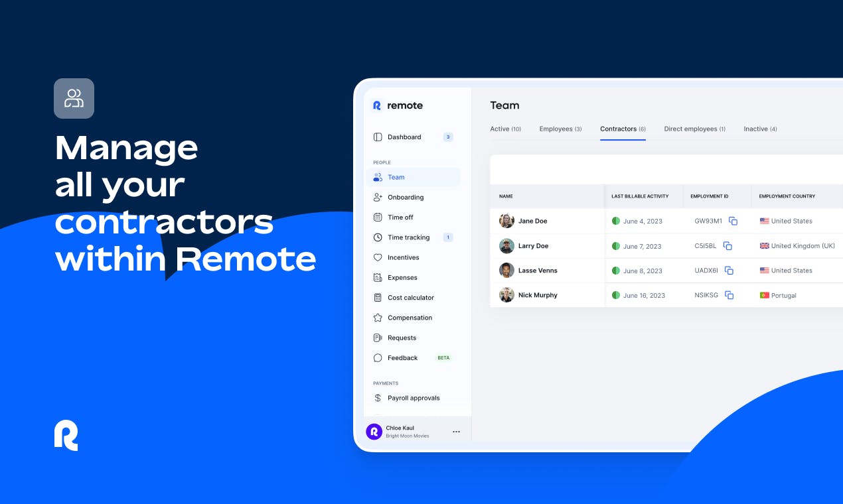Click the Time tracking badge 1
Viewport: 843px width, 504px height.
tap(448, 237)
